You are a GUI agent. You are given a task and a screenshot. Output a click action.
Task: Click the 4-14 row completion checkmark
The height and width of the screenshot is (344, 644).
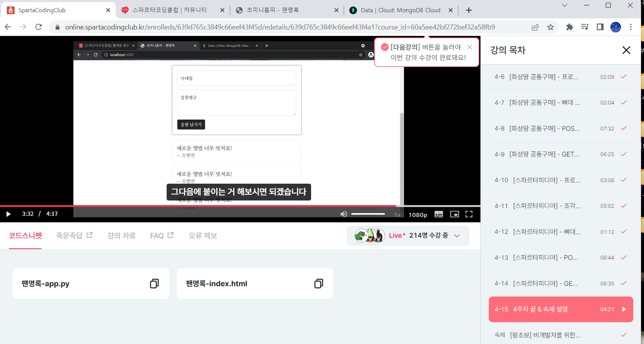click(624, 283)
